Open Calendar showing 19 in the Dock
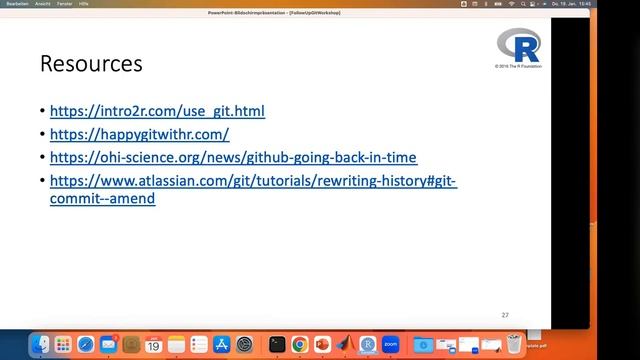The image size is (640, 360). [x=154, y=345]
